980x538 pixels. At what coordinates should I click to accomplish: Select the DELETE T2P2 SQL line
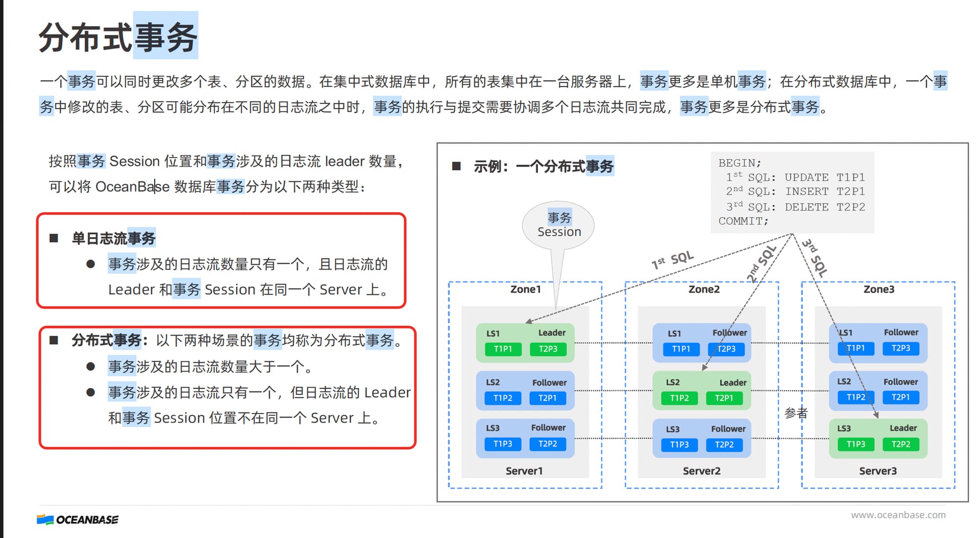pos(795,207)
